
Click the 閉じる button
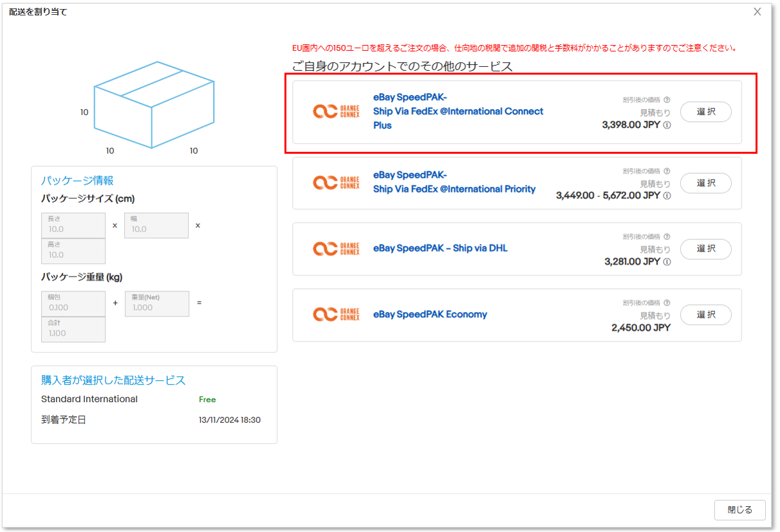[x=739, y=509]
